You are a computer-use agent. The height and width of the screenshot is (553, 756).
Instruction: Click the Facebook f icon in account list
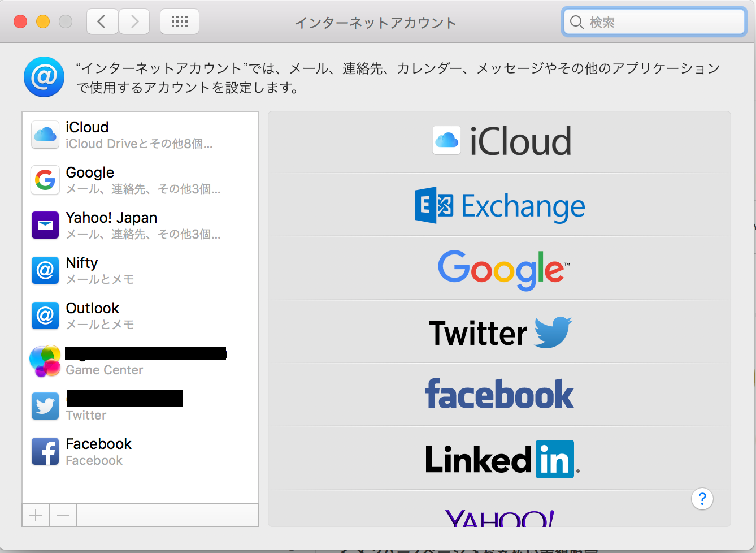(45, 452)
